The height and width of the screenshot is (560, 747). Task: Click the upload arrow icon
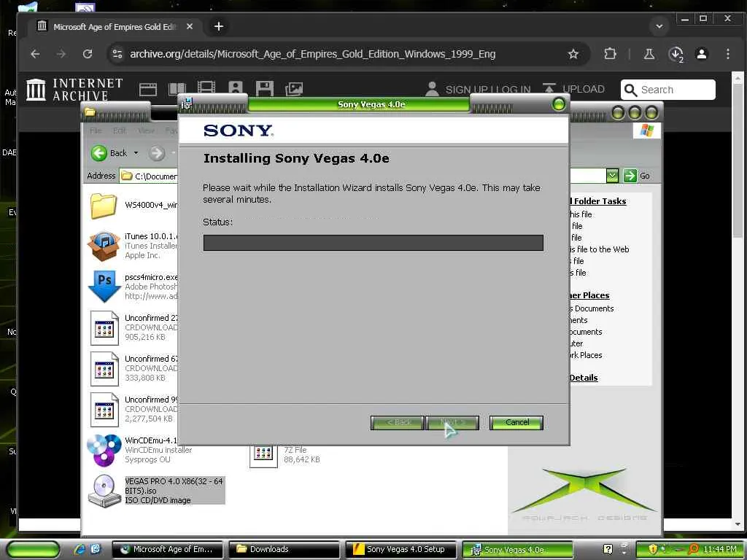549,88
